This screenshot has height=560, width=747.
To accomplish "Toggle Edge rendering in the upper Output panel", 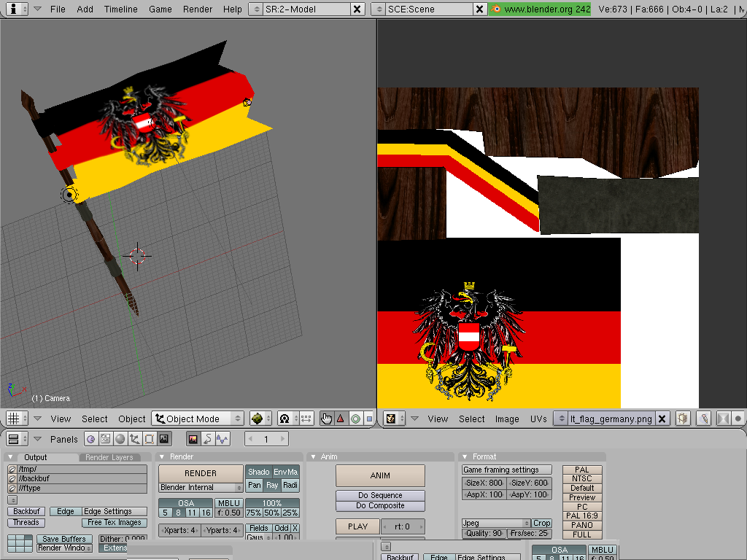I will pyautogui.click(x=65, y=511).
